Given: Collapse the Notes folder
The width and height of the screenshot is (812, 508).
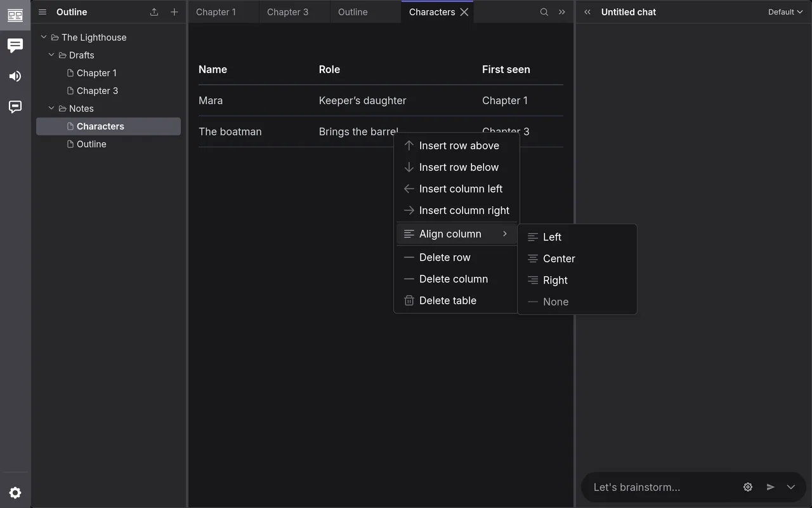Looking at the screenshot, I should (51, 109).
